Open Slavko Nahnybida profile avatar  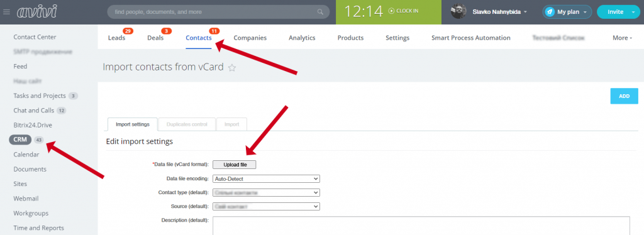pos(458,11)
